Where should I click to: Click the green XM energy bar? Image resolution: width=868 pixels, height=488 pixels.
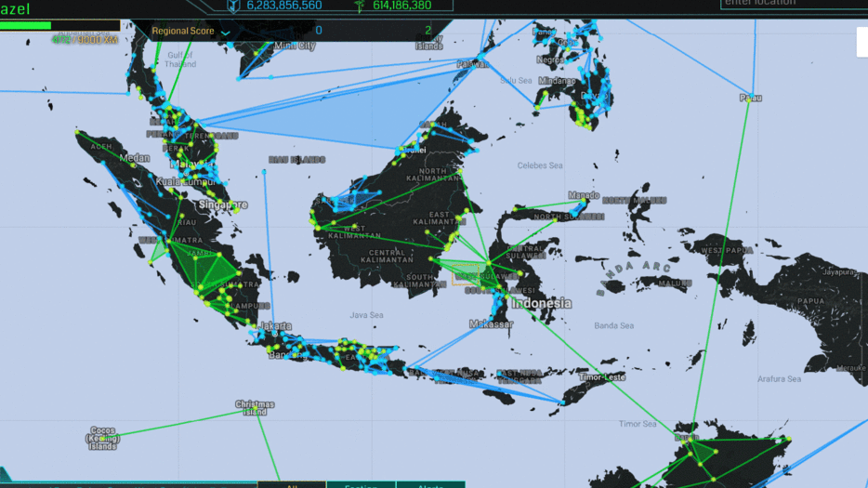coord(26,25)
